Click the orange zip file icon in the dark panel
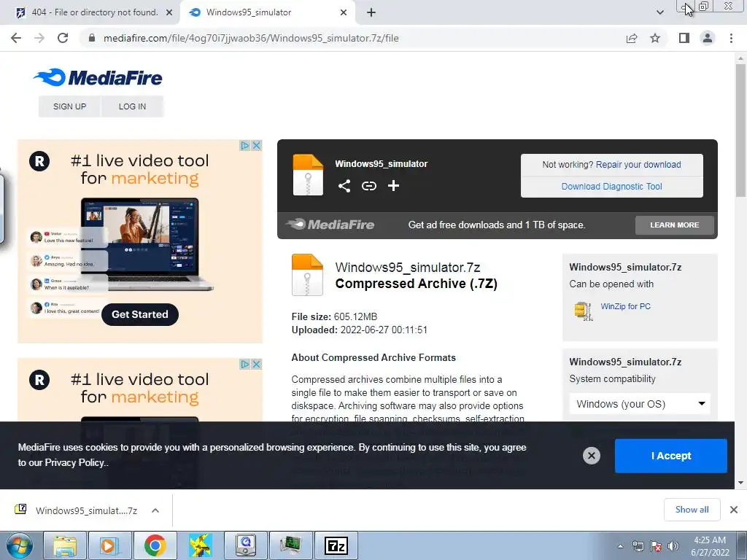Image resolution: width=747 pixels, height=560 pixels. (x=308, y=175)
